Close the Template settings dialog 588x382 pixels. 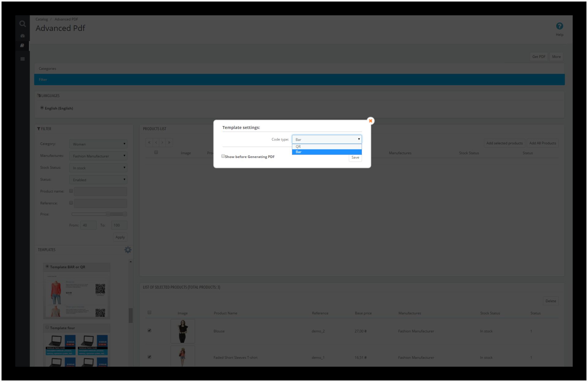point(371,121)
